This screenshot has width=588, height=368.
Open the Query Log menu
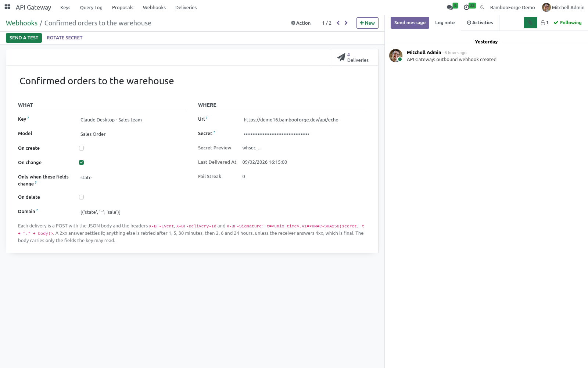[91, 7]
